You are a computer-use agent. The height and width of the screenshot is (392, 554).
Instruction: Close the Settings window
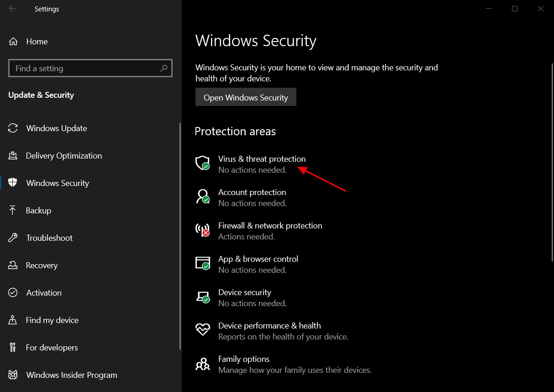point(541,9)
